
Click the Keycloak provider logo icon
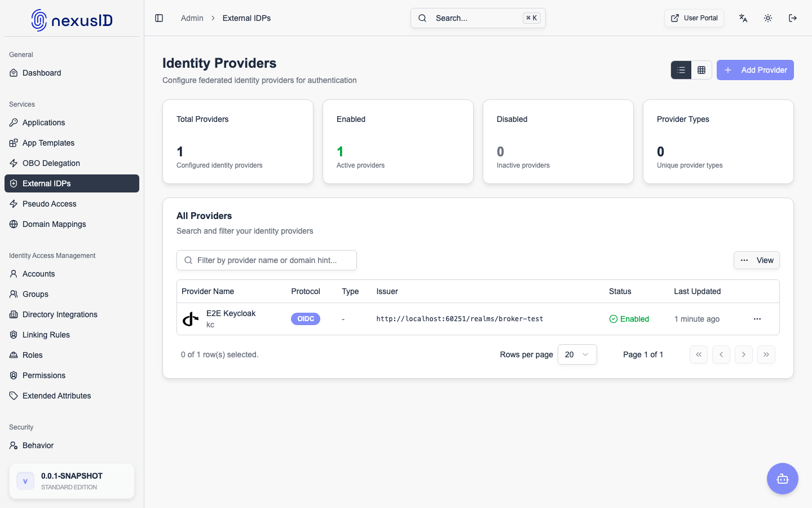(191, 319)
